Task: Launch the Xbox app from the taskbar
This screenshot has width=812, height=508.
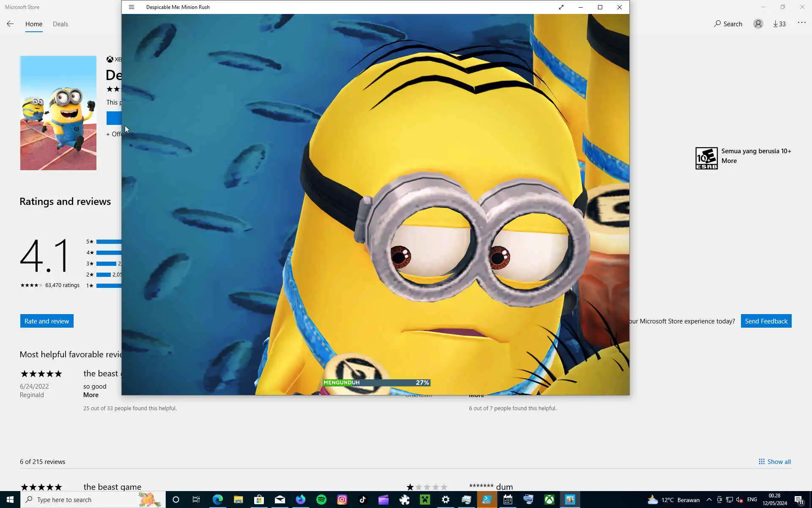Action: (x=549, y=500)
